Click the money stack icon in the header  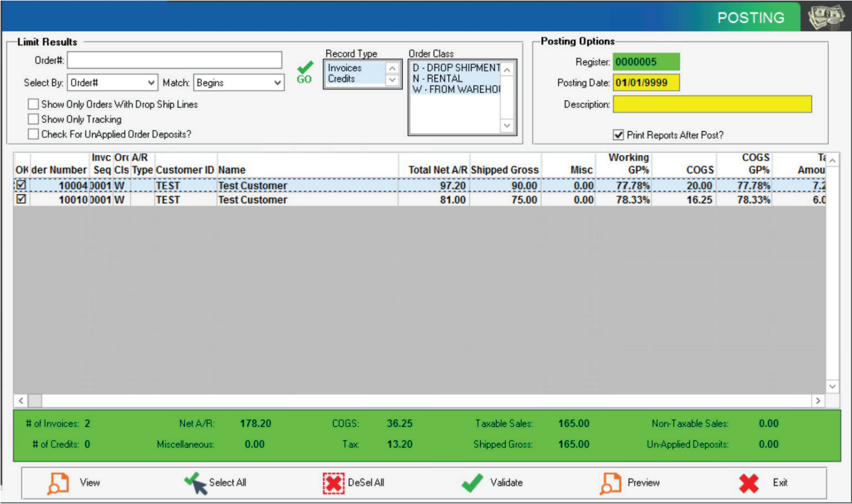[826, 16]
